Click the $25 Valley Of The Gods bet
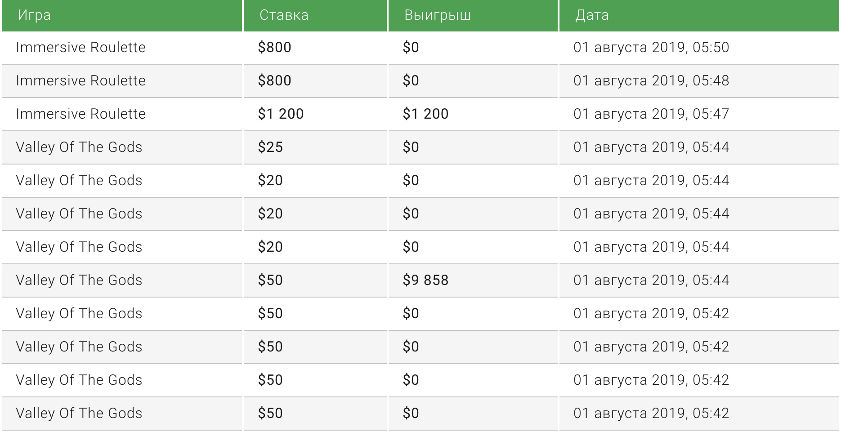The width and height of the screenshot is (868, 436). click(270, 147)
